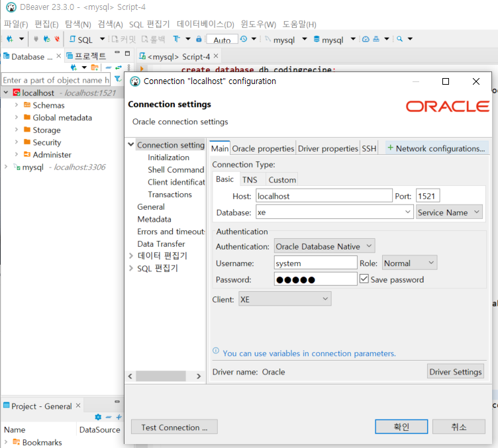Click the Port field showing 1521
498x448 pixels.
pyautogui.click(x=428, y=196)
